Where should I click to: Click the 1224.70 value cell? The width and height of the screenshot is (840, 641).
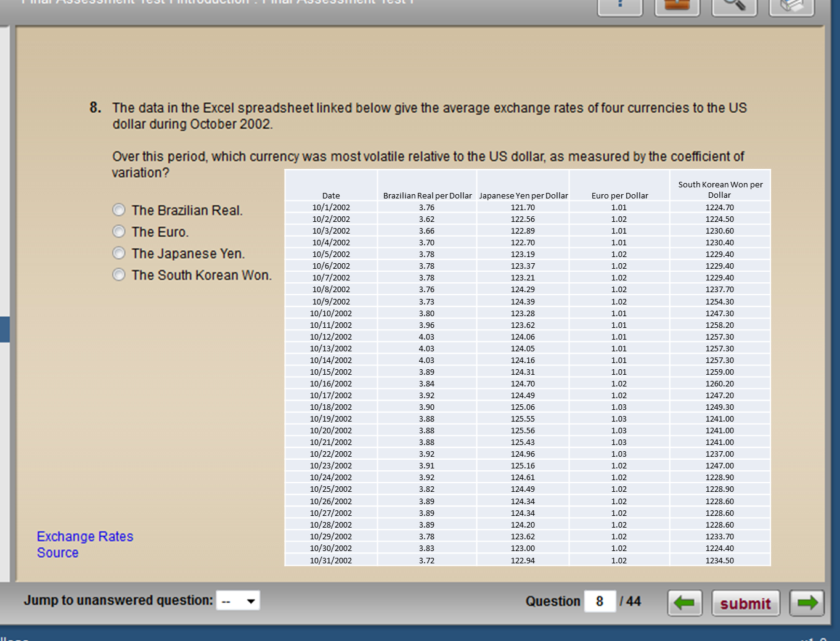tap(719, 207)
